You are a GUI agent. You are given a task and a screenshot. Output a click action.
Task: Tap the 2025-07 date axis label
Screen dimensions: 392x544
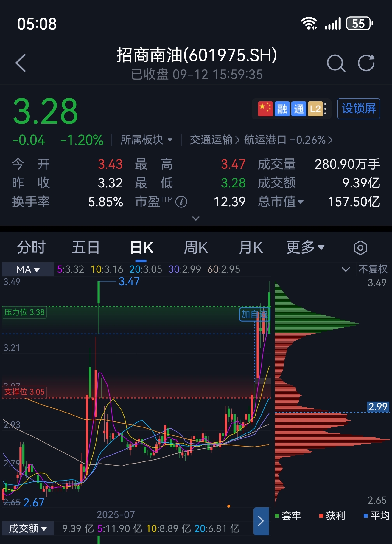tap(116, 514)
